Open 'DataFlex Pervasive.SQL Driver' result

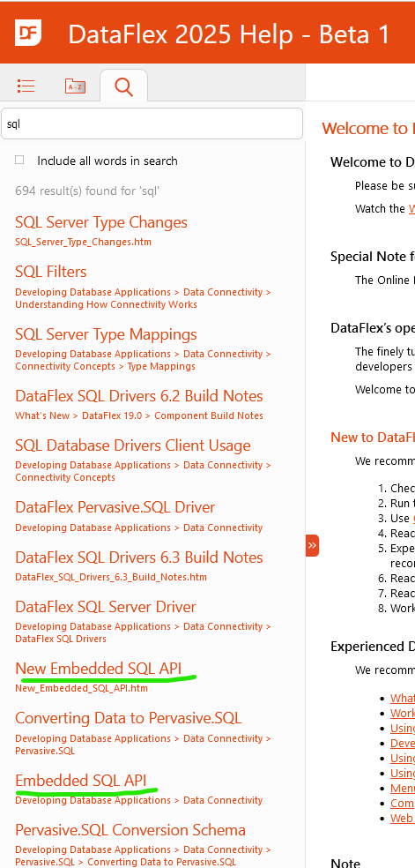point(115,507)
